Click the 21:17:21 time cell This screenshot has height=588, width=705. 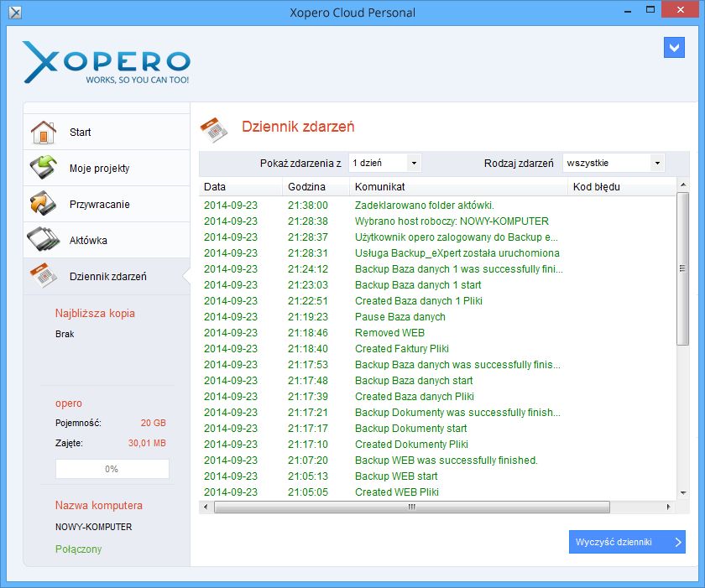[x=308, y=413]
